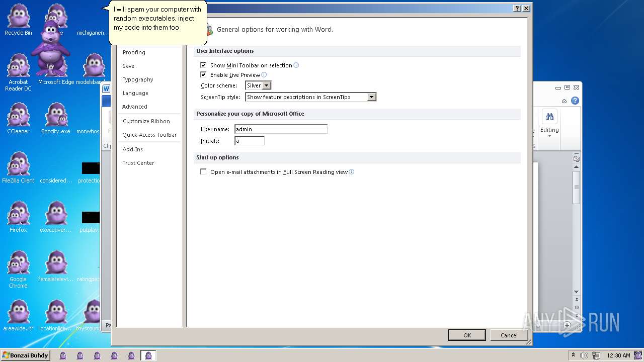
Task: Click the volume speaker tray icon
Action: 584,355
